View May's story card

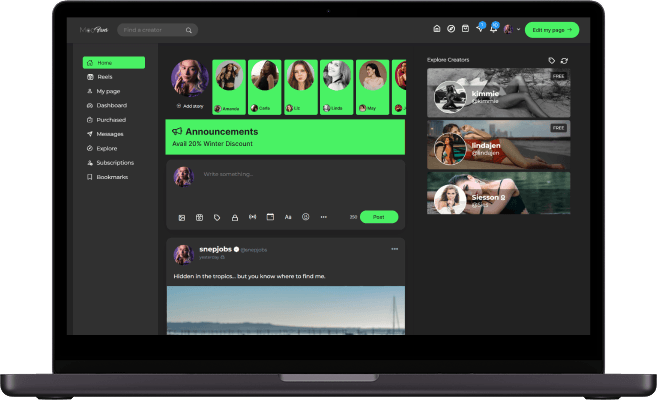(x=372, y=87)
